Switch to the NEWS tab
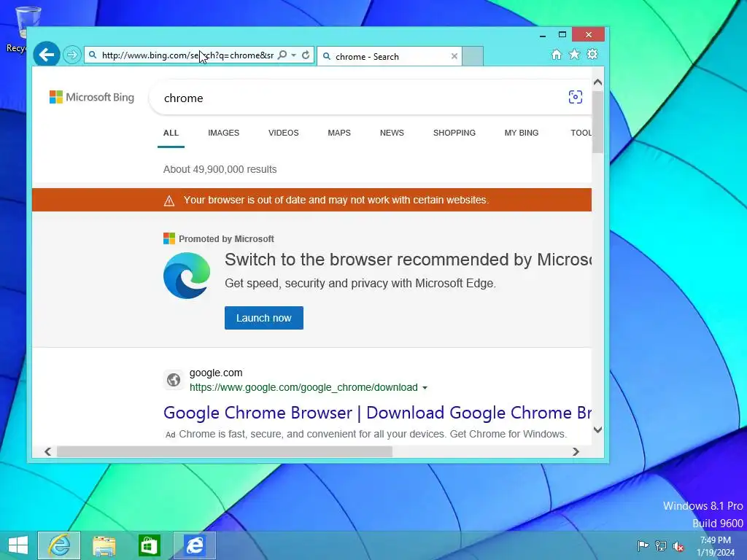Viewport: 747px width, 560px height. point(392,133)
